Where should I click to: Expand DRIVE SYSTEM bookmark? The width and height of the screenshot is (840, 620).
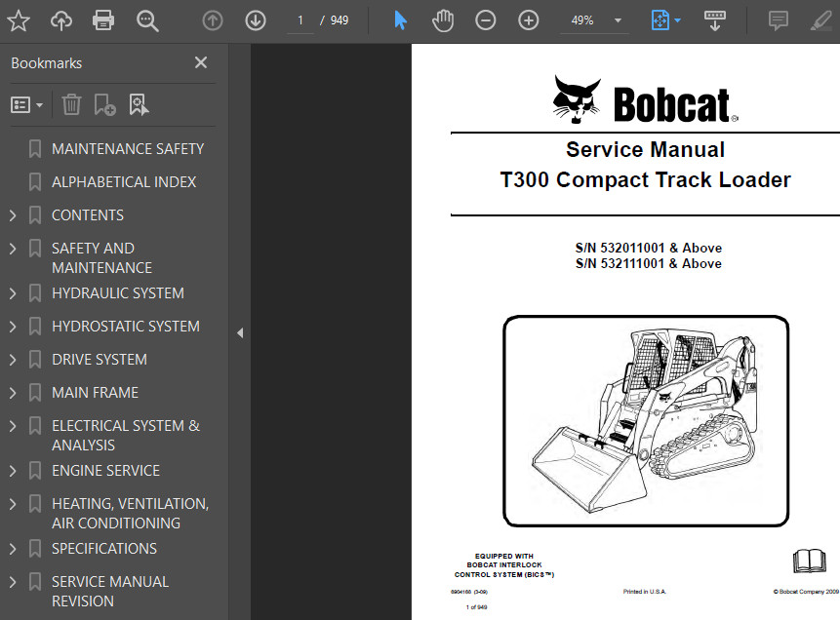13,360
